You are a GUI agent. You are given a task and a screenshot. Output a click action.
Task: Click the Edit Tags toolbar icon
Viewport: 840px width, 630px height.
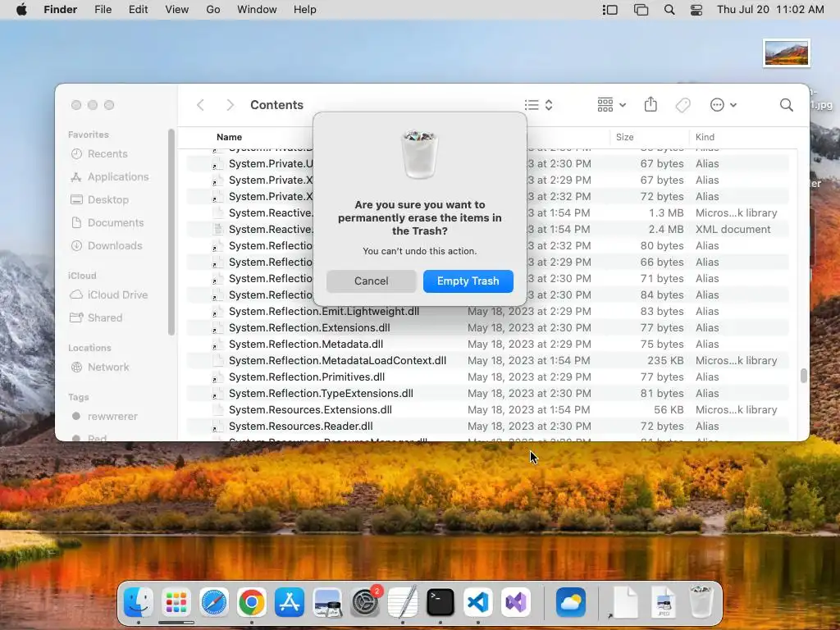click(683, 105)
